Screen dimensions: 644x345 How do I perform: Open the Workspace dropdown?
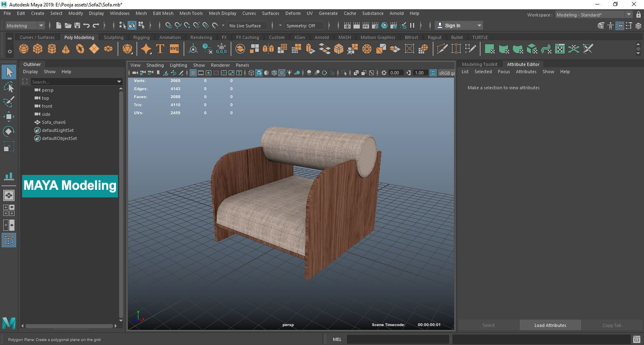(x=594, y=14)
